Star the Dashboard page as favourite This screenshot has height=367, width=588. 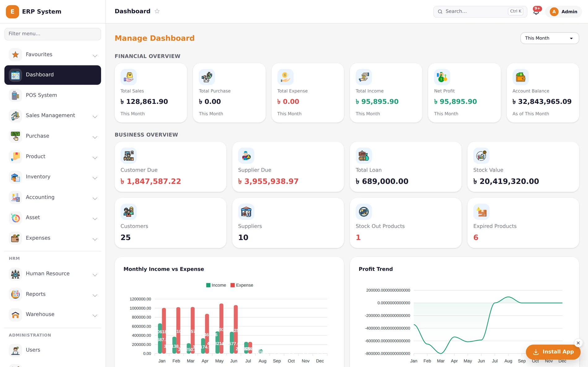click(157, 11)
